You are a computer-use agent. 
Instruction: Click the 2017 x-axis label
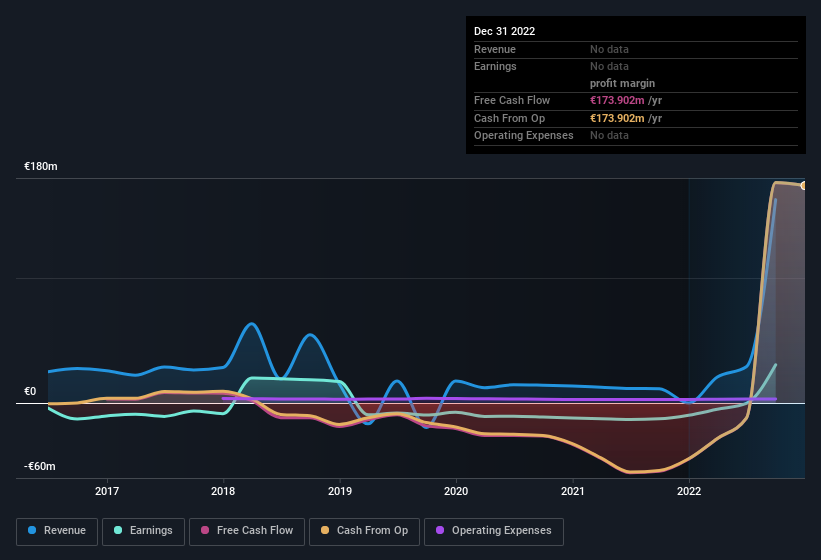[107, 491]
